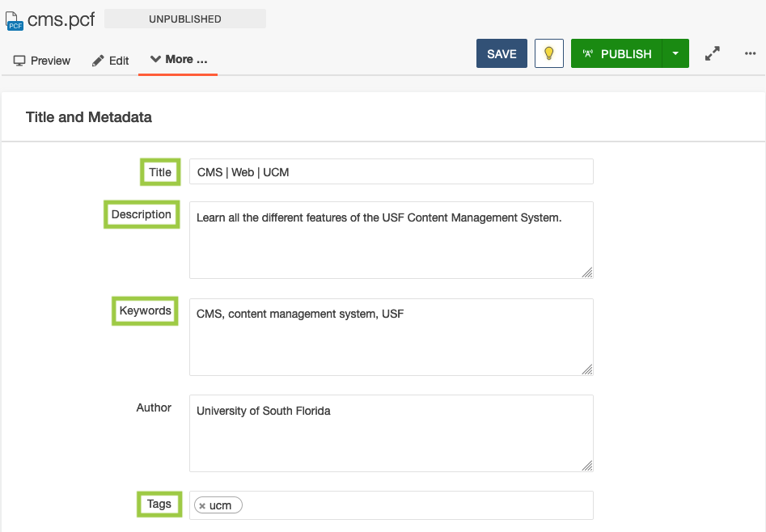Click the Title field label
The height and width of the screenshot is (532, 766).
tap(160, 172)
